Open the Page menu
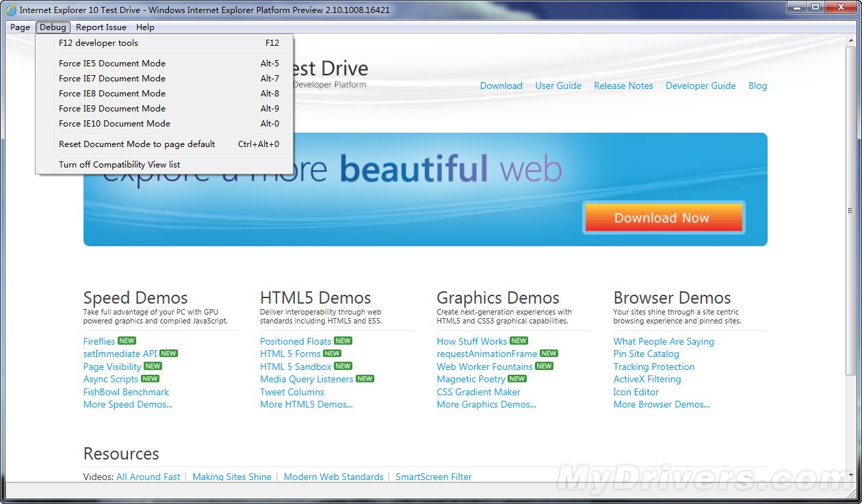The image size is (862, 504). (20, 27)
